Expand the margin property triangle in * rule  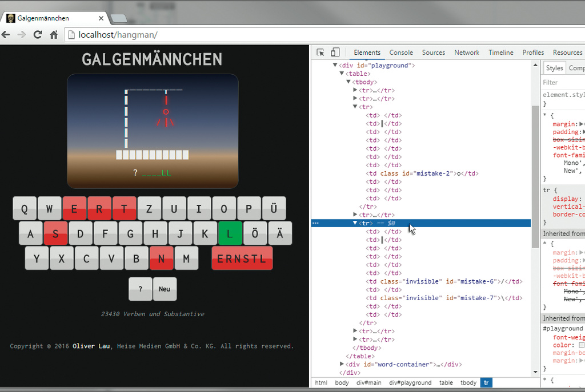pyautogui.click(x=581, y=124)
